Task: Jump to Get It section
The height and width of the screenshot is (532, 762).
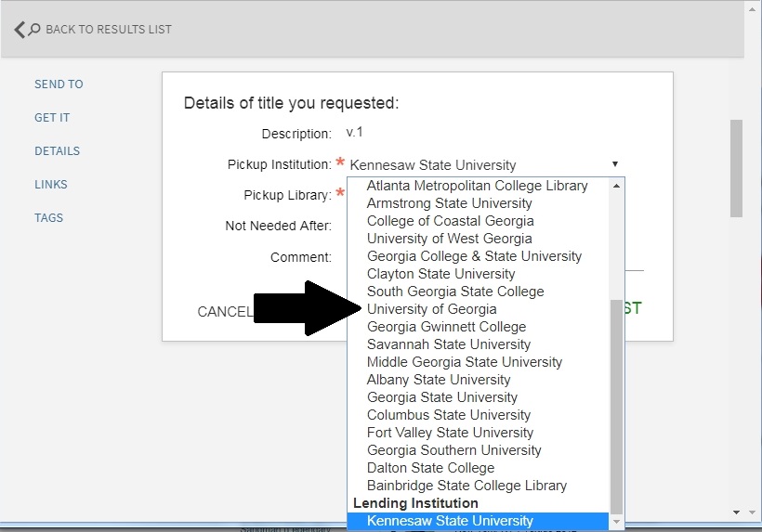Action: (52, 117)
